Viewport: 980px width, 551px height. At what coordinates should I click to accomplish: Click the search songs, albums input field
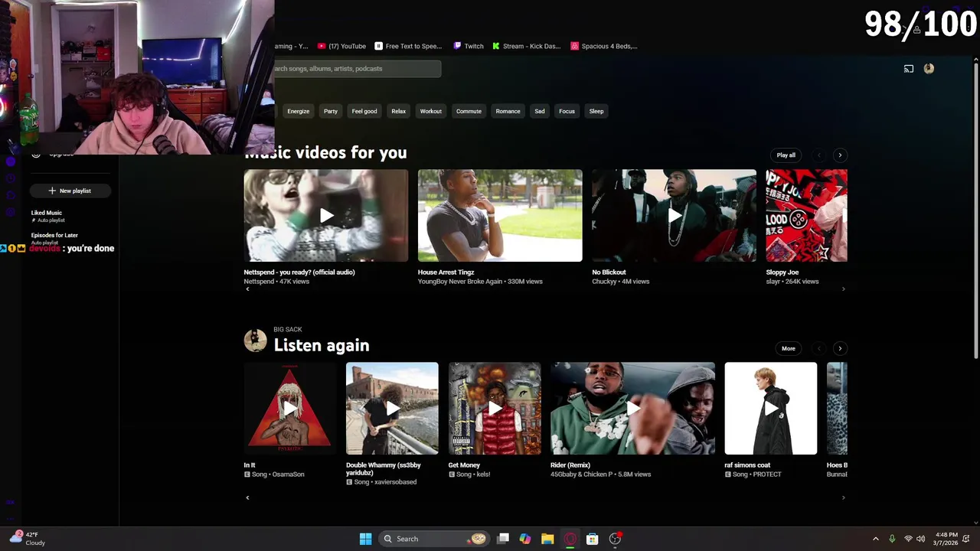click(x=358, y=69)
